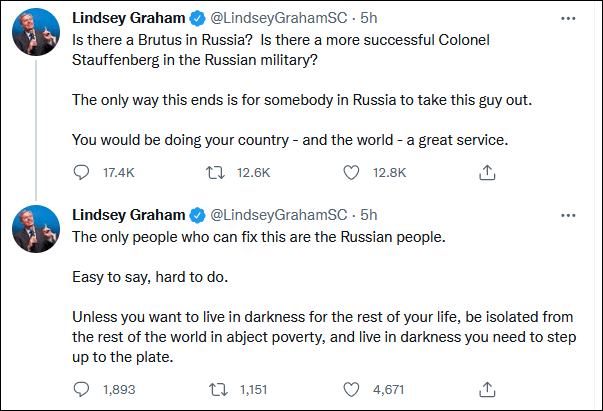Share the first Lindsey Graham tweet

[x=487, y=173]
